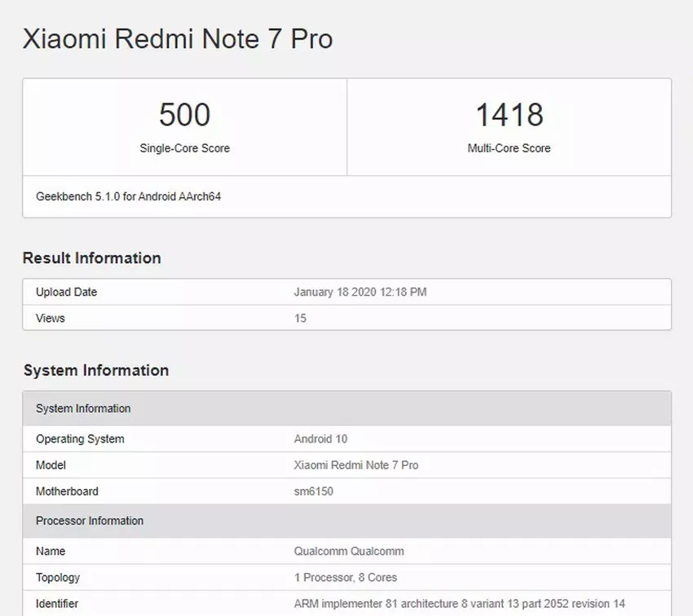Viewport: 693px width, 616px height.
Task: Click the sm6150 motherboard value
Action: tap(313, 491)
